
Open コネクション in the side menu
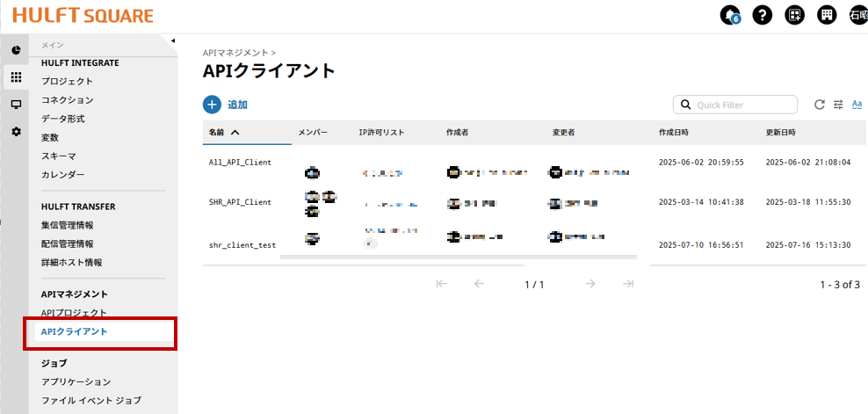coord(67,100)
